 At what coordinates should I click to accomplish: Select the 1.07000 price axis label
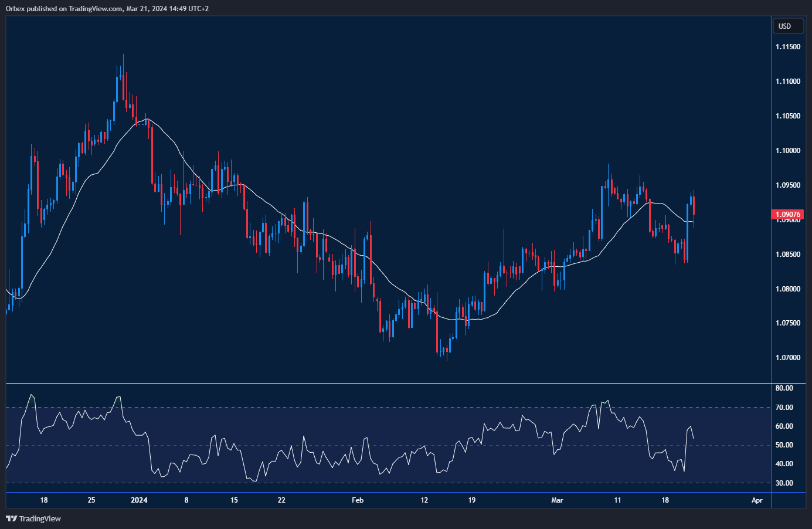(x=787, y=358)
